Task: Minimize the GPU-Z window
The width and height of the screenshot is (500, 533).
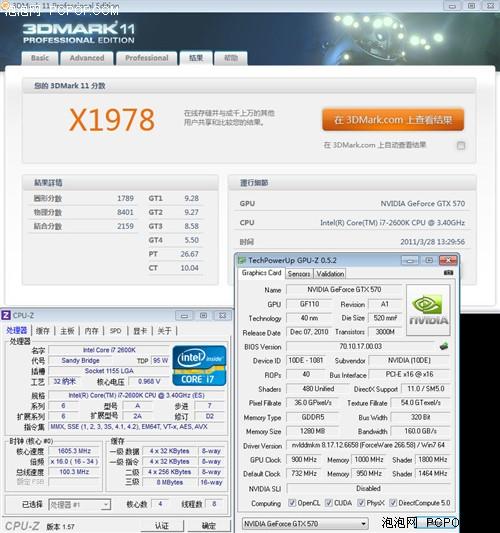Action: 410,261
